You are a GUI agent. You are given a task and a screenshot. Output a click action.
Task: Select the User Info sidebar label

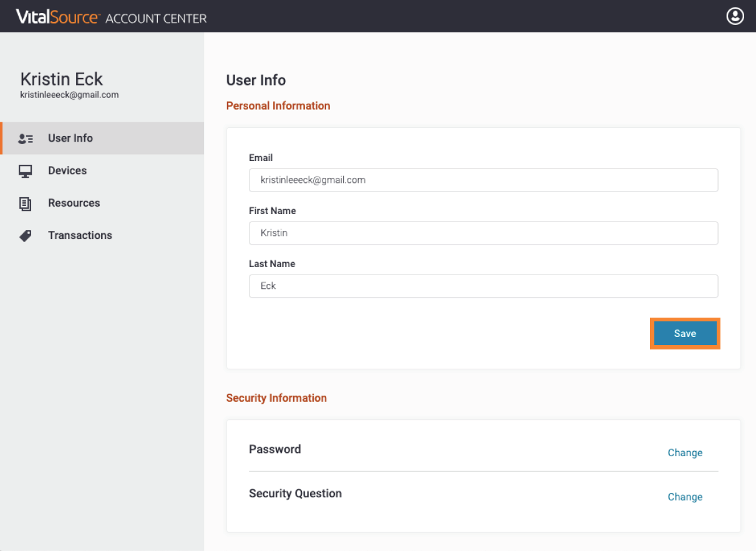tap(70, 139)
